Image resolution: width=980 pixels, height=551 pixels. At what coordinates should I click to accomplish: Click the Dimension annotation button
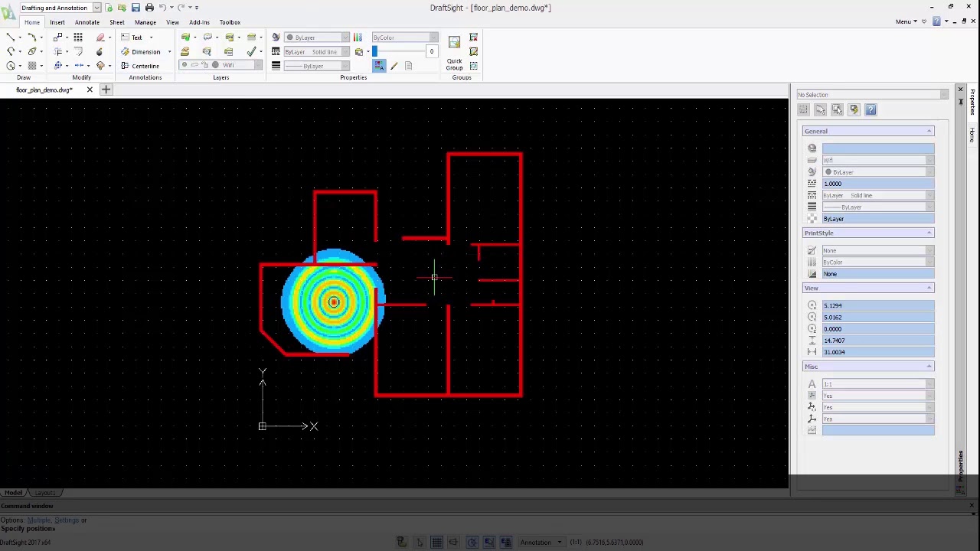coord(141,51)
